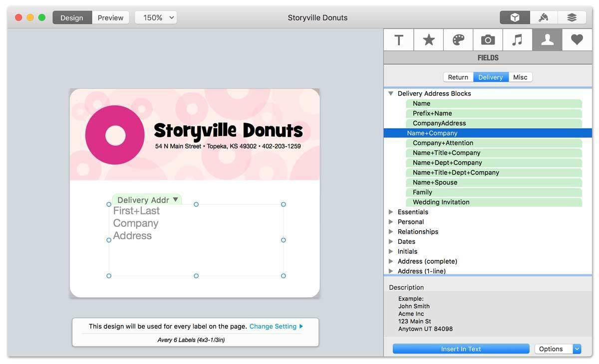The image size is (599, 364).
Task: Select the Prefix+Name field block
Action: tap(494, 113)
